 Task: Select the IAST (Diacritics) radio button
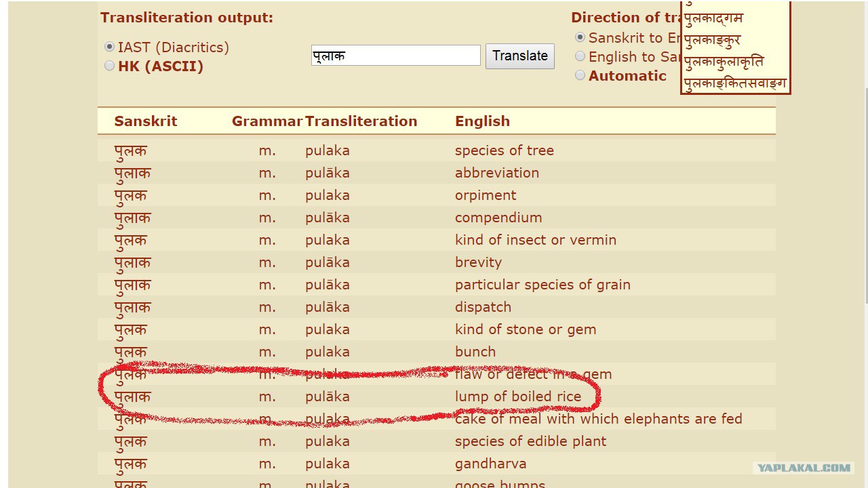pyautogui.click(x=109, y=47)
